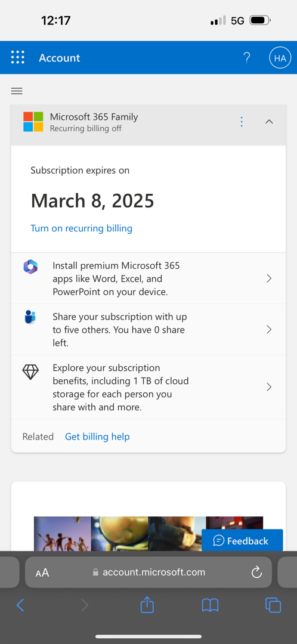
Task: Open Share your subscription row chevron
Action: pyautogui.click(x=269, y=329)
